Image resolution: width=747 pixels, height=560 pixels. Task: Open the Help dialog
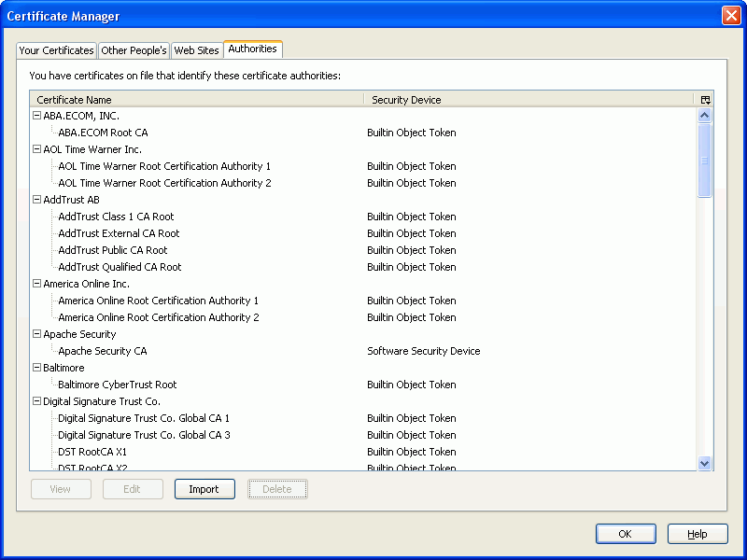[x=698, y=534]
